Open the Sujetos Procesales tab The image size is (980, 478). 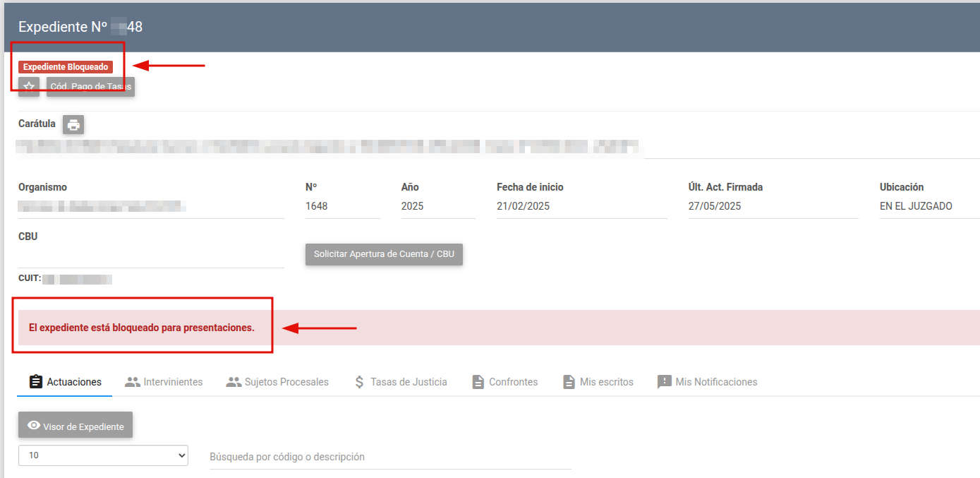pos(277,382)
